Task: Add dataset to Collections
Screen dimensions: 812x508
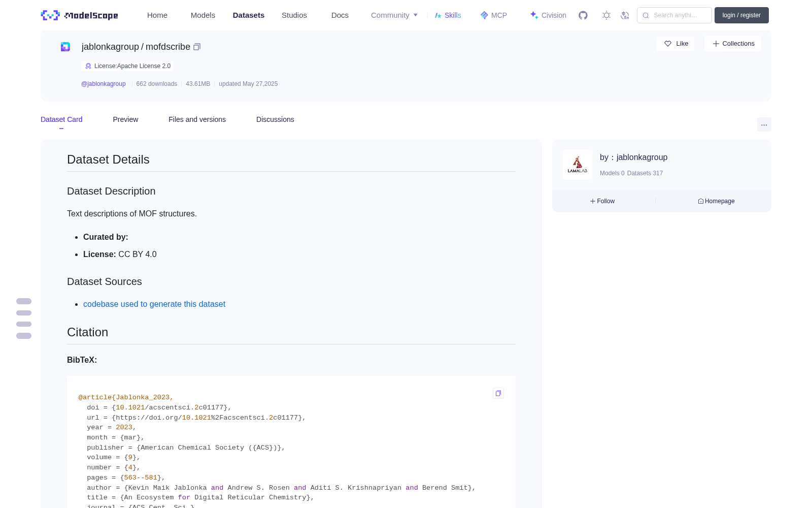Action: (x=733, y=44)
